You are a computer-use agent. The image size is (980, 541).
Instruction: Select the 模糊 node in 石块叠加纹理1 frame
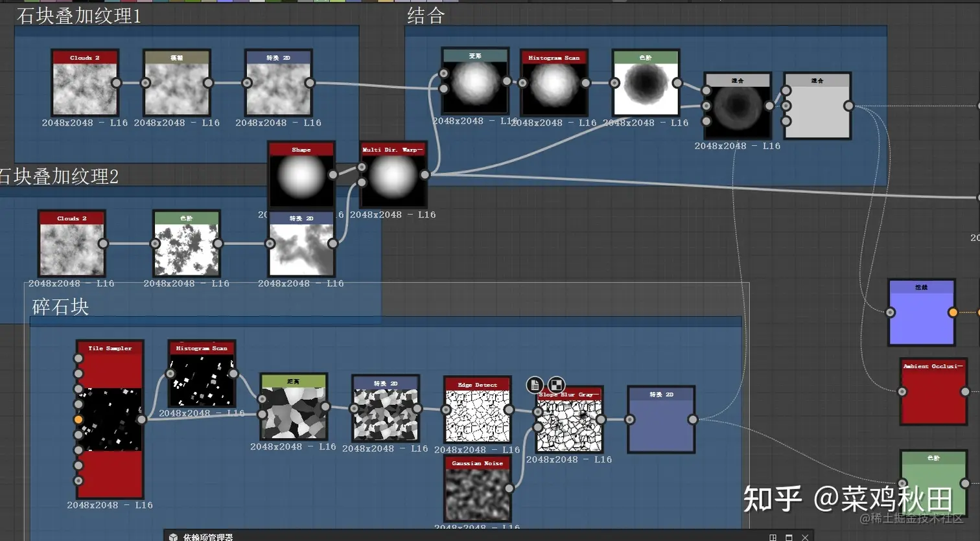pyautogui.click(x=177, y=83)
